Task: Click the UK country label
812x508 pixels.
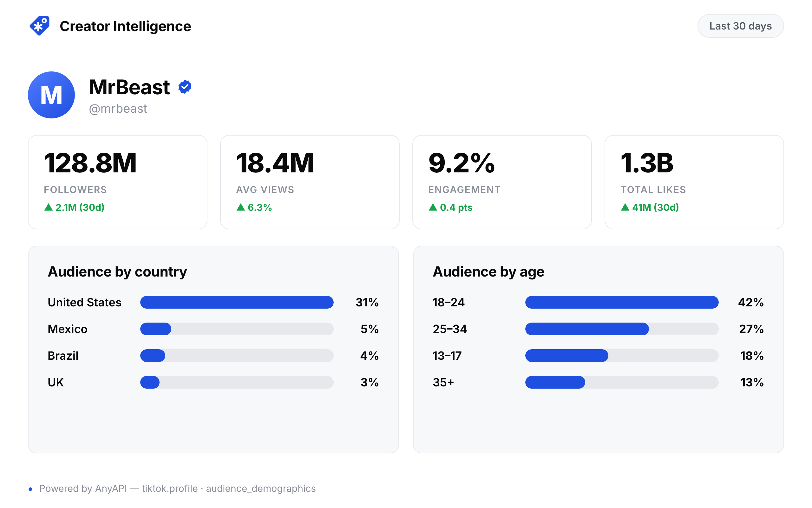Action: (x=56, y=382)
